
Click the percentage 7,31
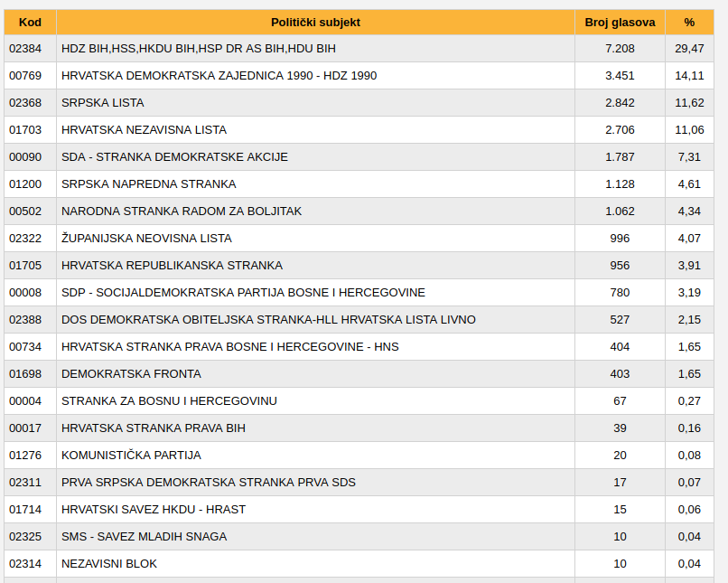(x=689, y=157)
